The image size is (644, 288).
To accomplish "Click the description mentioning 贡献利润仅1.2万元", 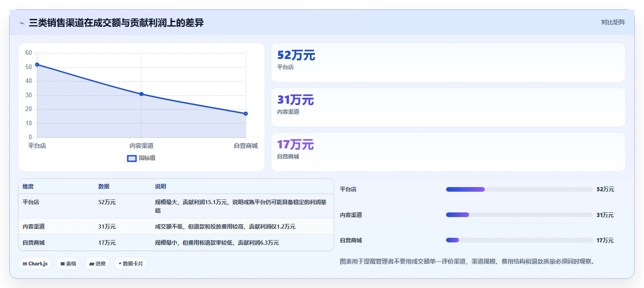I will (x=225, y=226).
